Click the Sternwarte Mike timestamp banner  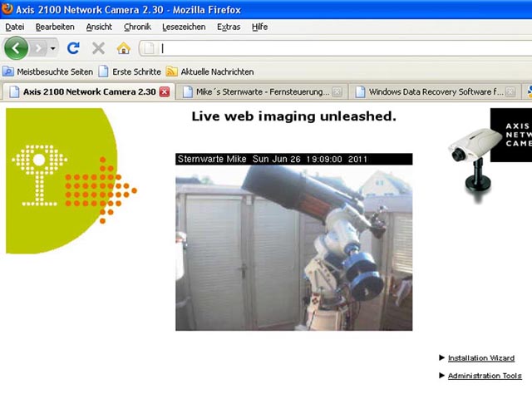click(x=293, y=159)
